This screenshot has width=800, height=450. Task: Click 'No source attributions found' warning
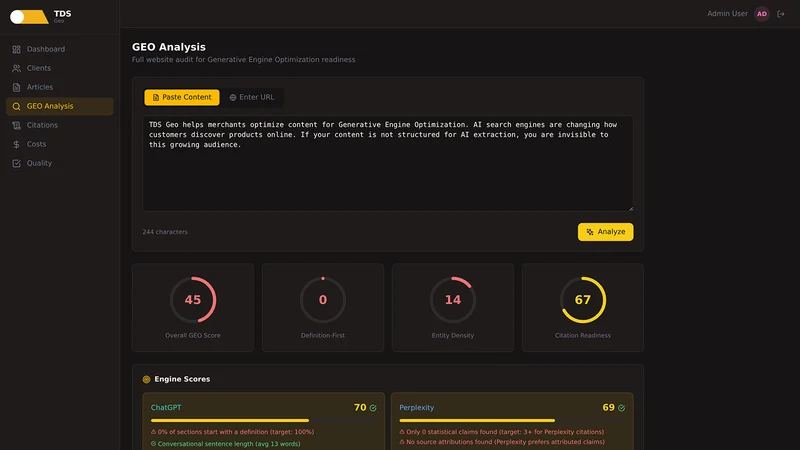502,442
